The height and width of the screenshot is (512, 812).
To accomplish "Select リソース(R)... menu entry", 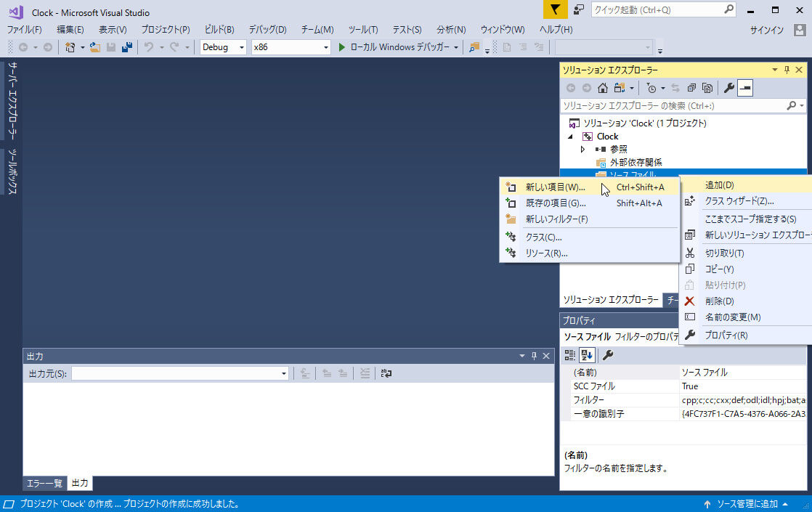I will tap(589, 253).
